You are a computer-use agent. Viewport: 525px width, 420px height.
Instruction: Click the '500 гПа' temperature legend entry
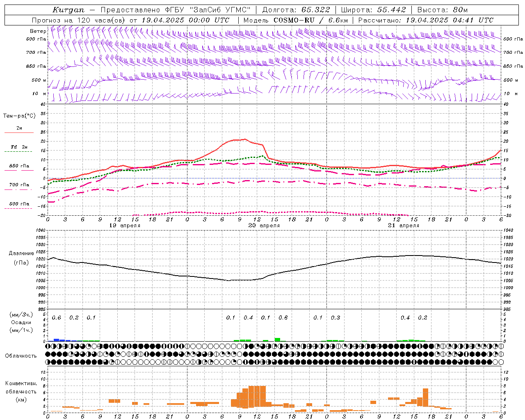coord(19,204)
